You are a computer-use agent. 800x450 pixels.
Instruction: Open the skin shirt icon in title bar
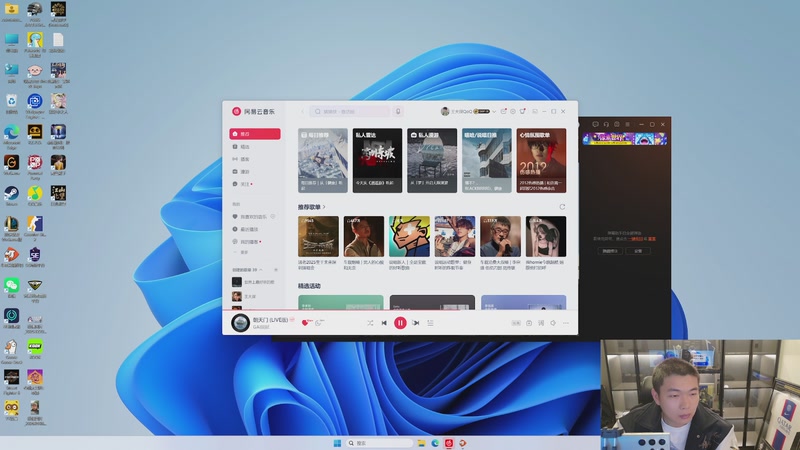click(522, 111)
